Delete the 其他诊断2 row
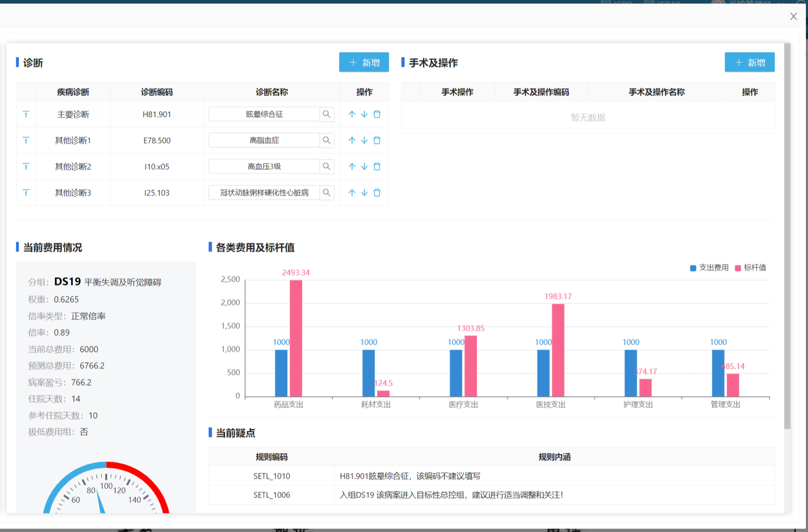This screenshot has height=532, width=808. coord(377,167)
